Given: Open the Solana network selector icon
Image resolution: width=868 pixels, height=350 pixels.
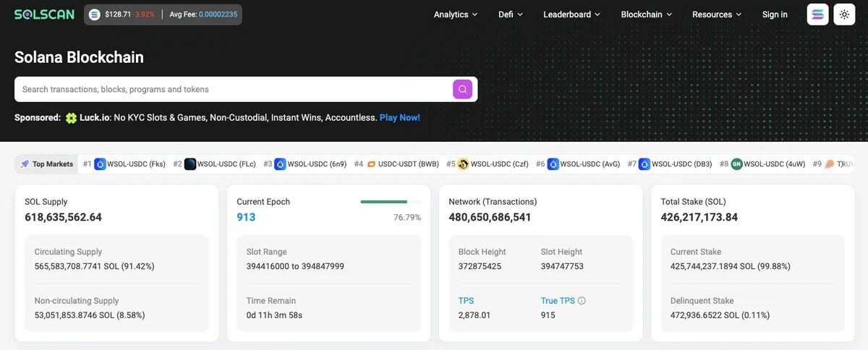Looking at the screenshot, I should [x=817, y=14].
